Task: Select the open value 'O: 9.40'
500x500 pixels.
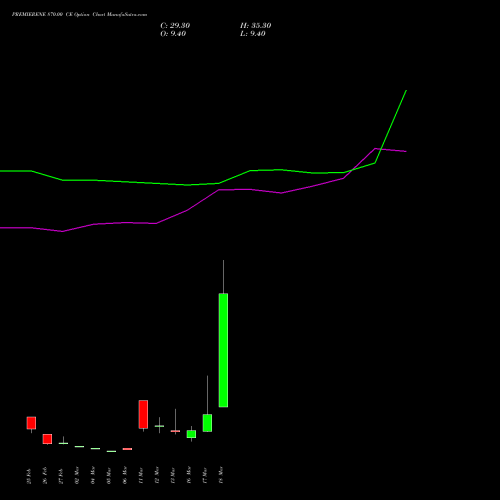Action: [173, 34]
